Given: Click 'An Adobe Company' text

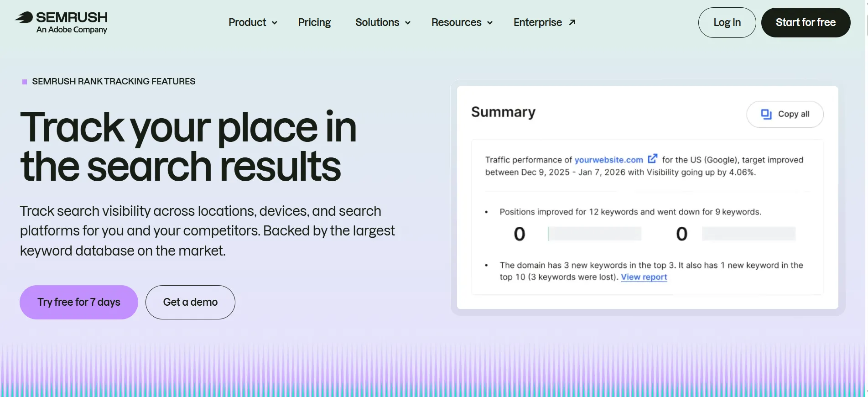Looking at the screenshot, I should [x=72, y=30].
